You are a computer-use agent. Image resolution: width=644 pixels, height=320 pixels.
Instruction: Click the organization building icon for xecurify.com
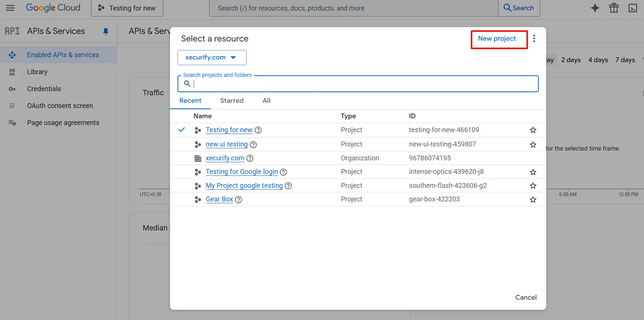(198, 158)
